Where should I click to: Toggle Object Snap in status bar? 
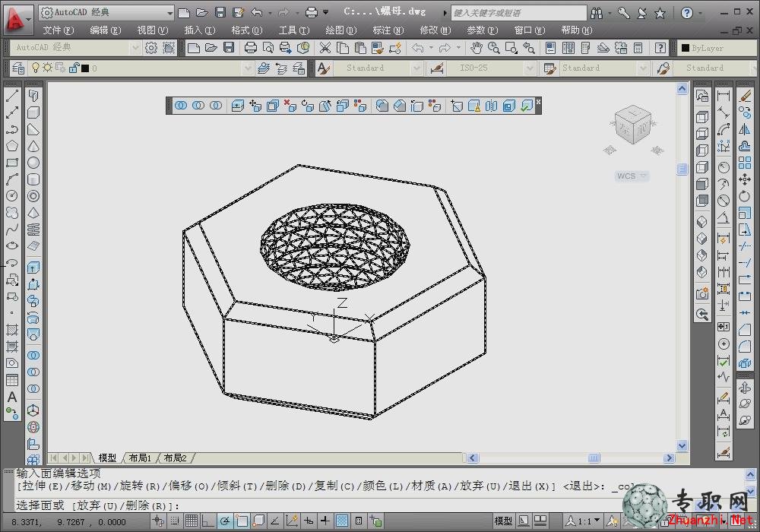coord(242,521)
